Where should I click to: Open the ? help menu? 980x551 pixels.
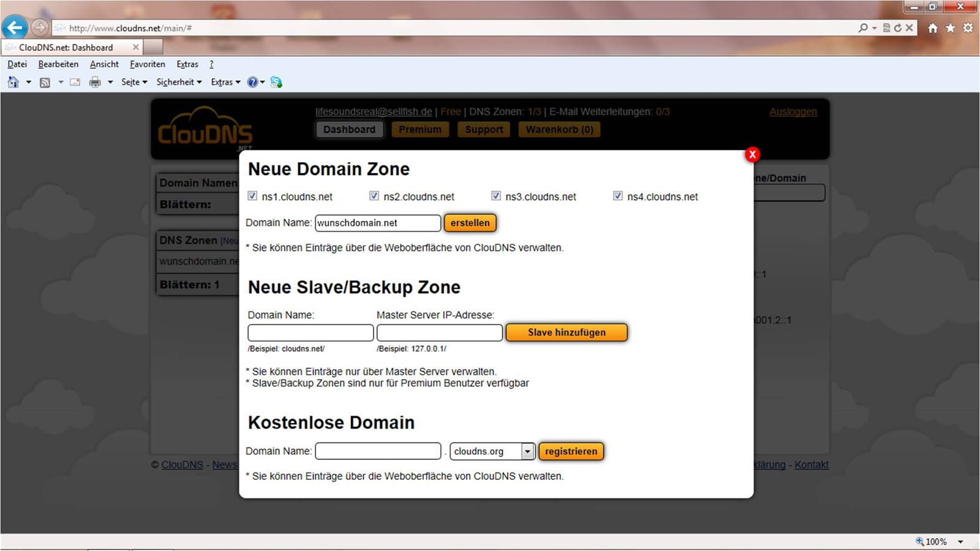211,64
